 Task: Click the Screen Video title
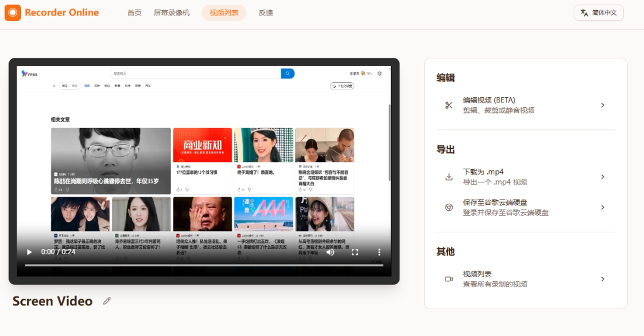point(52,301)
